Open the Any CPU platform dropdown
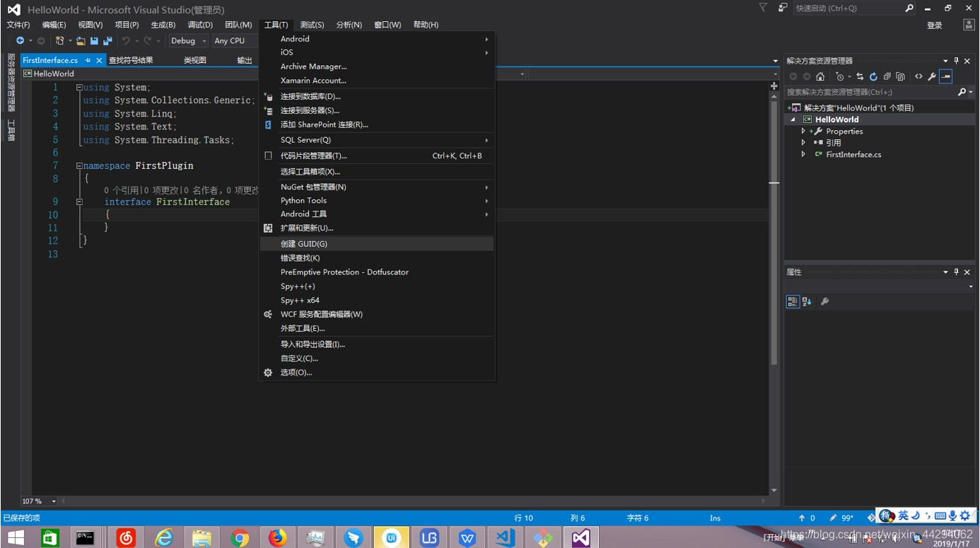The width and height of the screenshot is (980, 548). (235, 41)
